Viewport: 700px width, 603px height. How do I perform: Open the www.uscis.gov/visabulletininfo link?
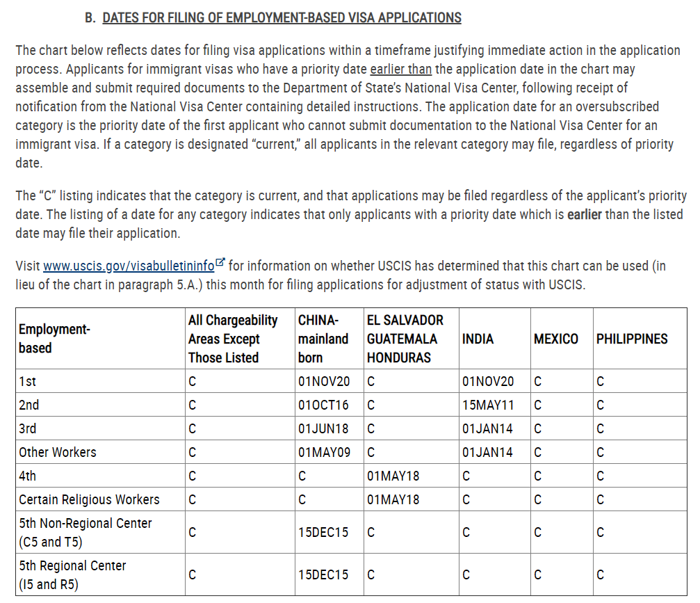tap(129, 266)
